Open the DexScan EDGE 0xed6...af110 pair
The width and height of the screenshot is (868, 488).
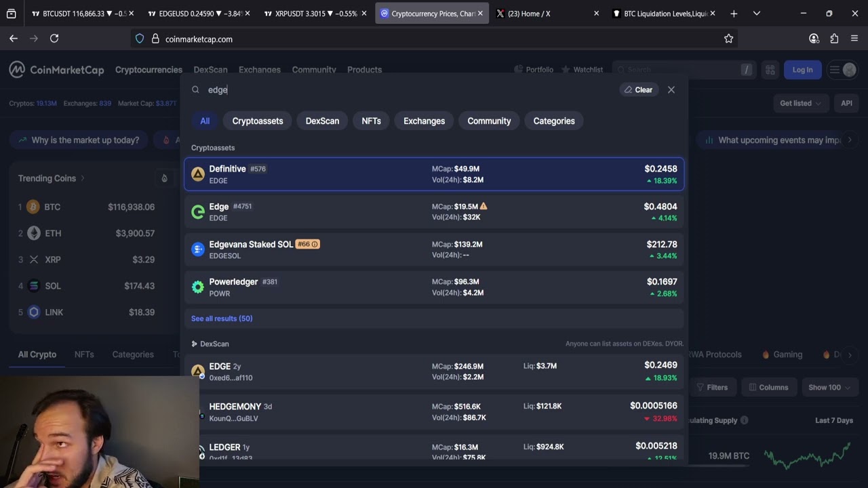pyautogui.click(x=434, y=371)
